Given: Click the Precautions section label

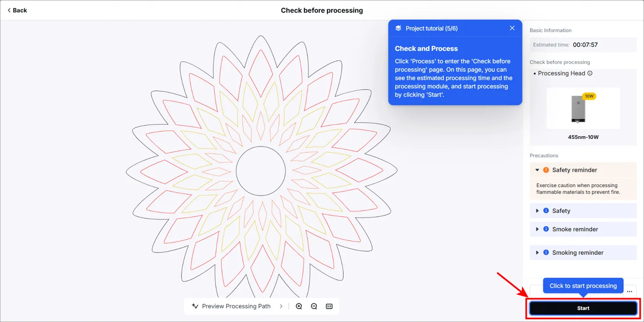Looking at the screenshot, I should point(544,155).
